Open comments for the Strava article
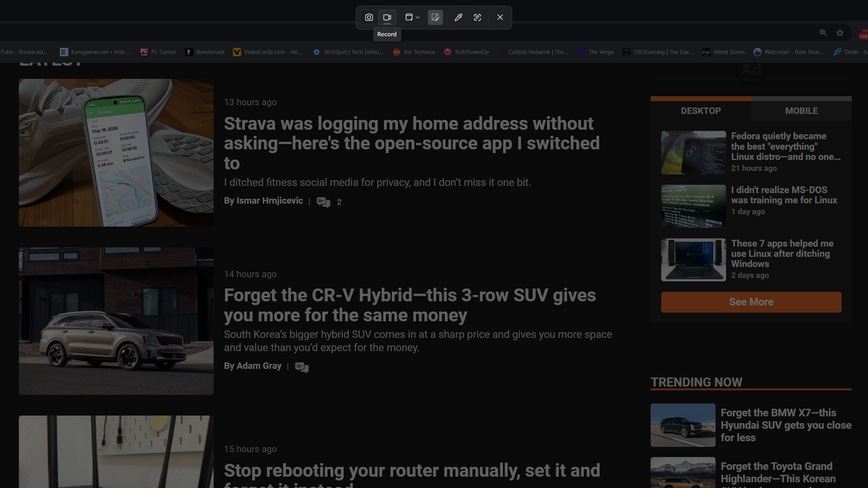This screenshot has width=868, height=488. (x=323, y=202)
